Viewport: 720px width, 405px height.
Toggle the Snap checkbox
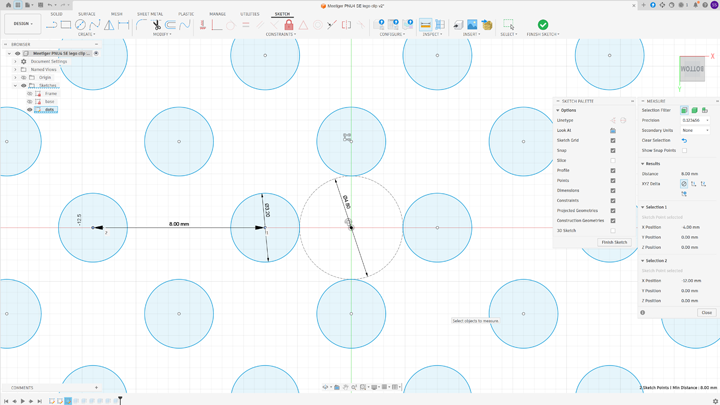coord(613,151)
